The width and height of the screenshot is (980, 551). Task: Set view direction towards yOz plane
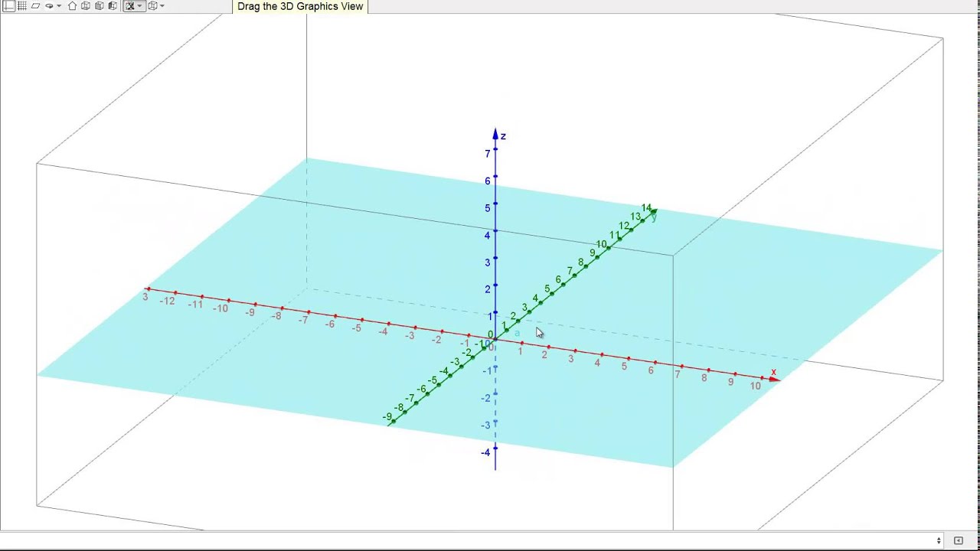[x=113, y=5]
